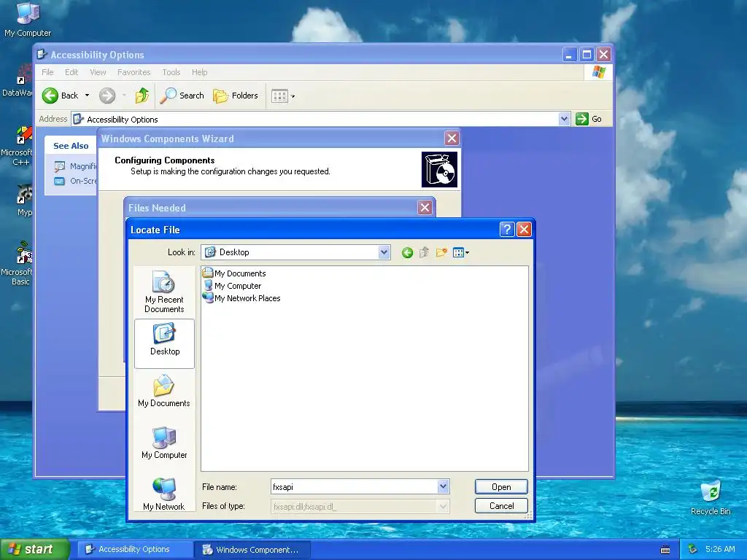Image resolution: width=747 pixels, height=560 pixels.
Task: Open the Edit menu
Action: click(71, 72)
